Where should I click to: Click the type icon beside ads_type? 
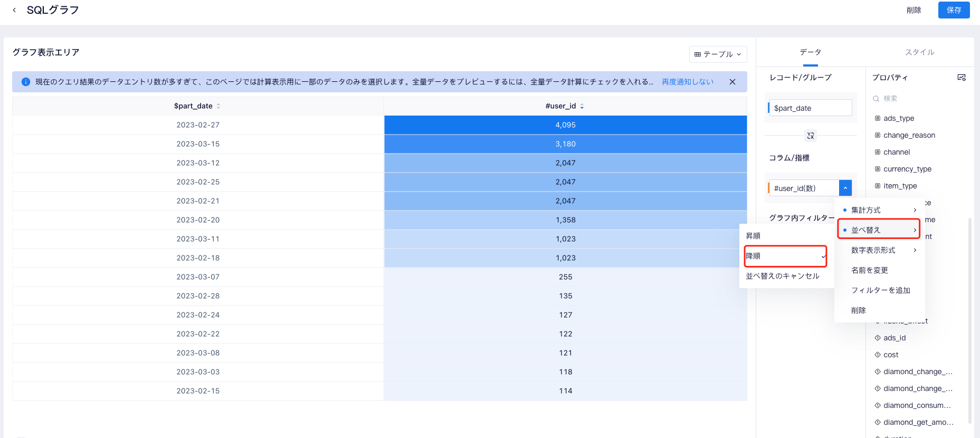(x=878, y=118)
